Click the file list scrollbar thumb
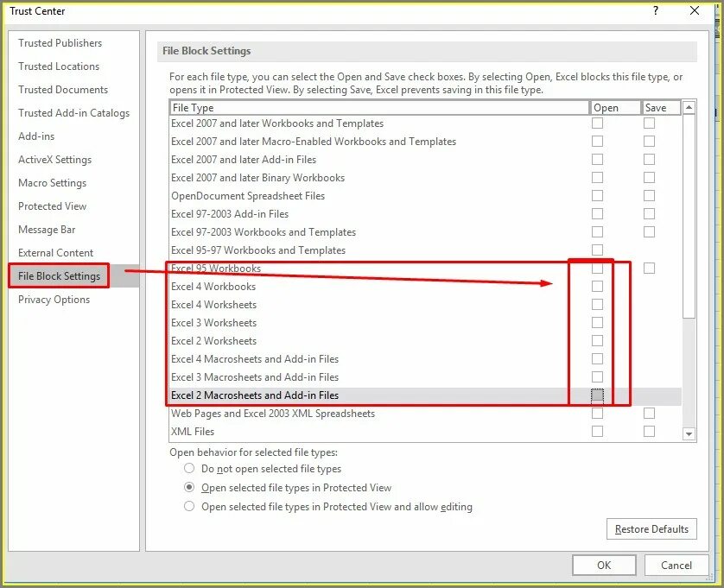Image resolution: width=724 pixels, height=588 pixels. (x=689, y=216)
